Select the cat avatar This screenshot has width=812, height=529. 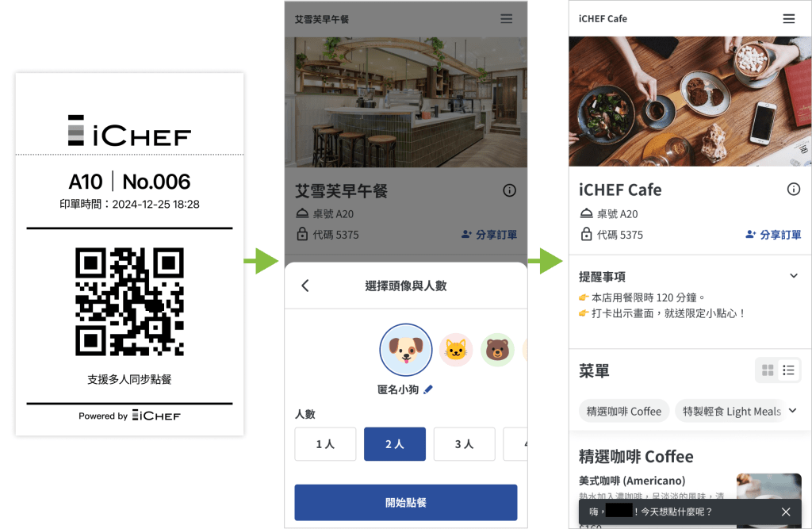point(456,350)
